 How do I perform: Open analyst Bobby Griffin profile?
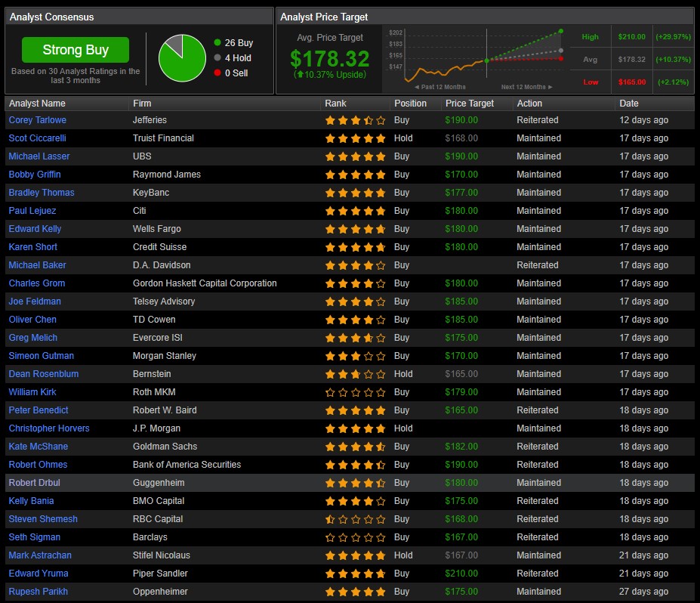[35, 175]
